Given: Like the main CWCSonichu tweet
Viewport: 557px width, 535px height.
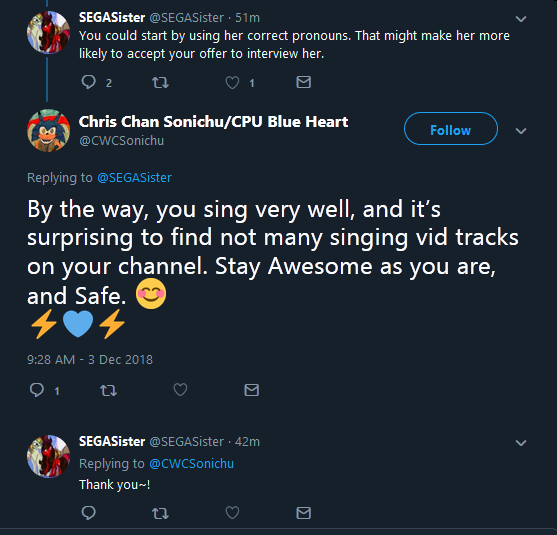Looking at the screenshot, I should 180,390.
